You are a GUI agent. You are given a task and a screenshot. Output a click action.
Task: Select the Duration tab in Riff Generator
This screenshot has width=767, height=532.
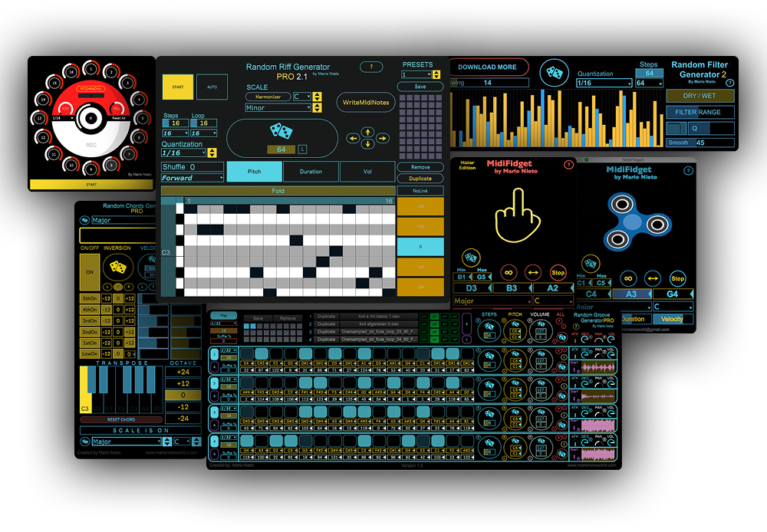[311, 172]
